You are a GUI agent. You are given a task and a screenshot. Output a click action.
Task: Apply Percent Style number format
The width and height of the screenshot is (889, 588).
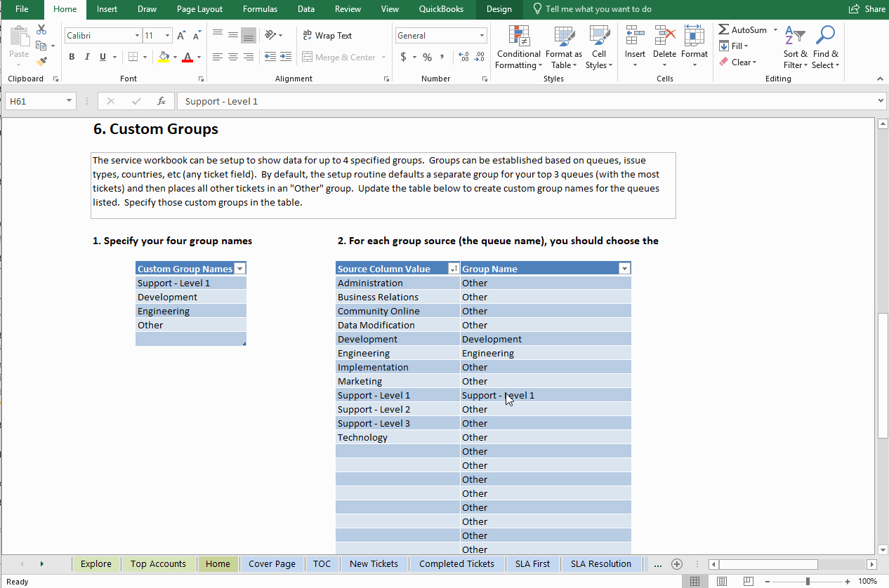click(426, 58)
